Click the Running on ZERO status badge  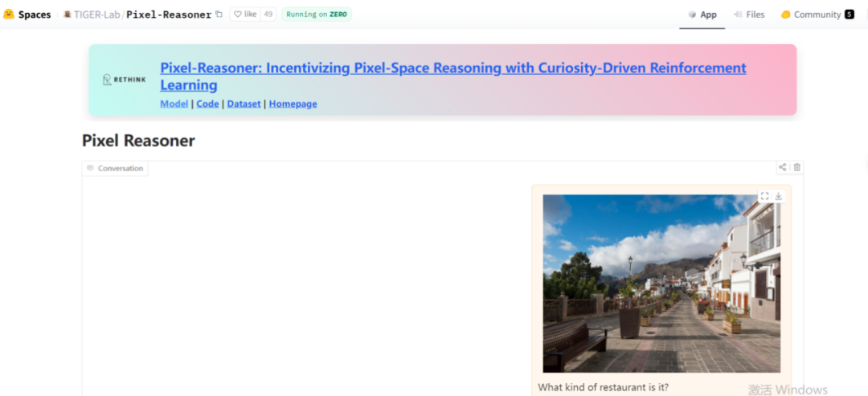pos(316,14)
